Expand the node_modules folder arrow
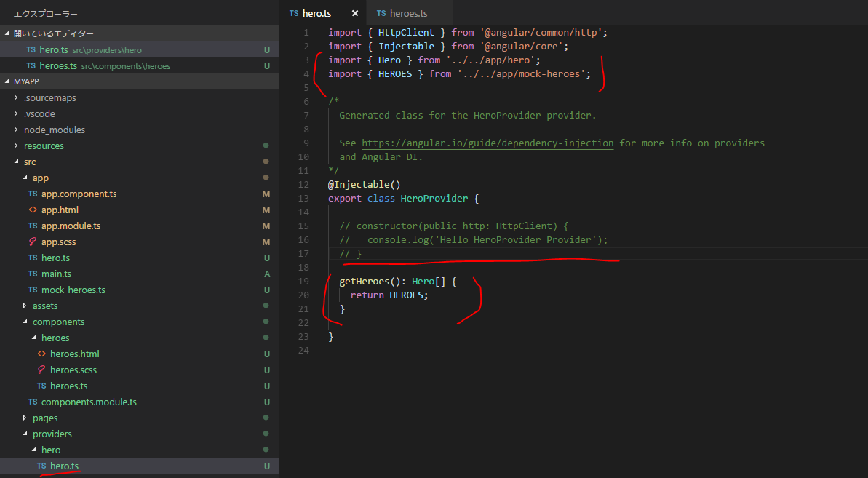Screen dimensions: 868x478 click(x=16, y=130)
